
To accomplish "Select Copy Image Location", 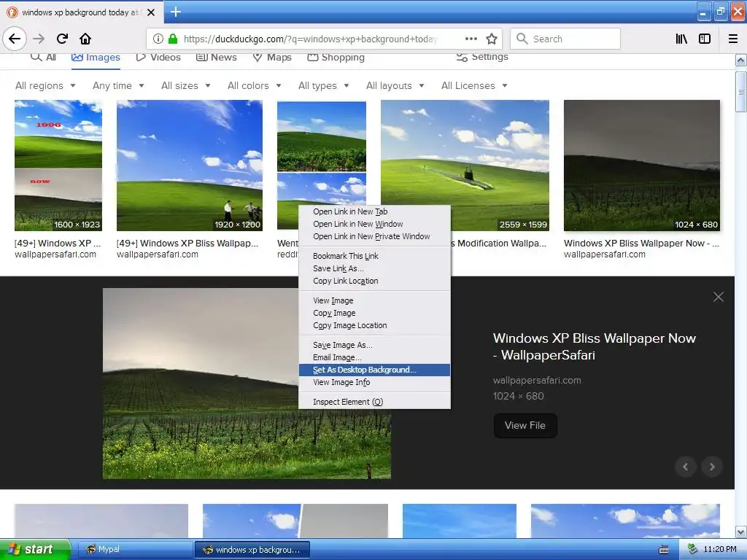I will [x=374, y=325].
